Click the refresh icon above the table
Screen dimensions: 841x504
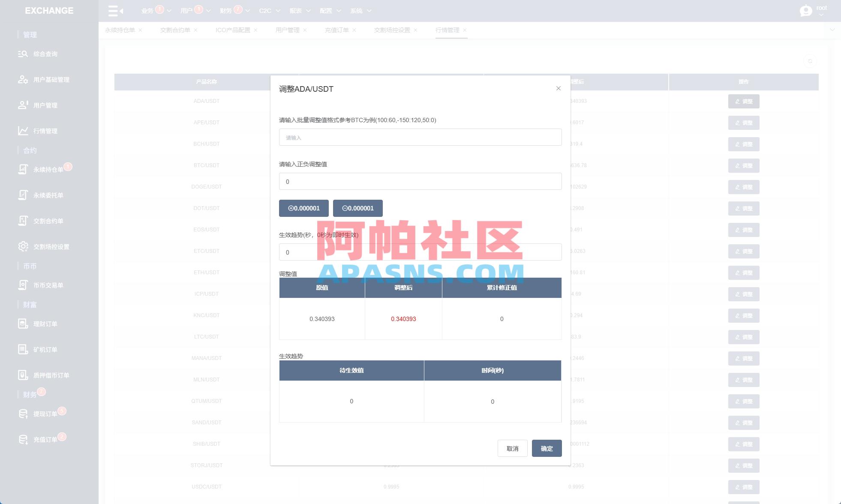pos(811,61)
